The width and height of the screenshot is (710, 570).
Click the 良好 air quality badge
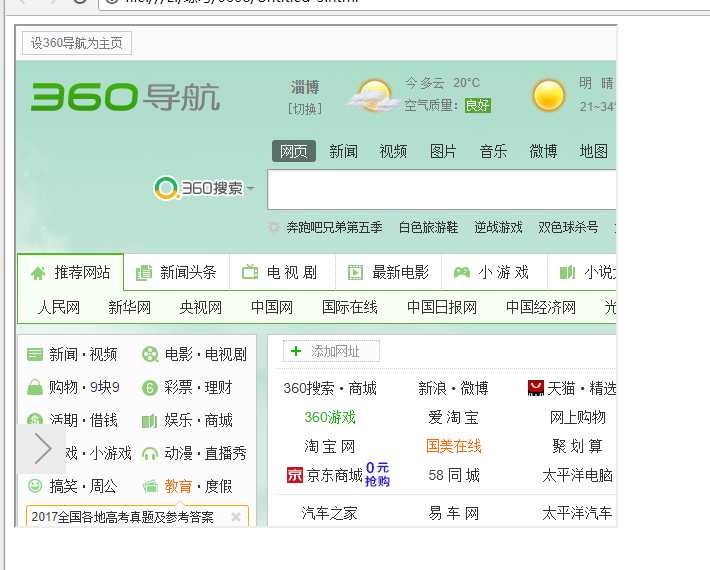478,105
